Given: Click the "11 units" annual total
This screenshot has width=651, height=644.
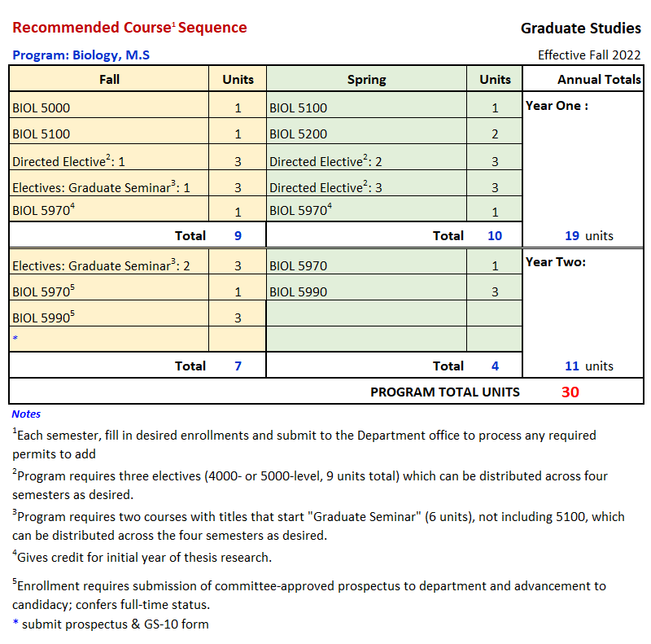Looking at the screenshot, I should click(x=588, y=366).
